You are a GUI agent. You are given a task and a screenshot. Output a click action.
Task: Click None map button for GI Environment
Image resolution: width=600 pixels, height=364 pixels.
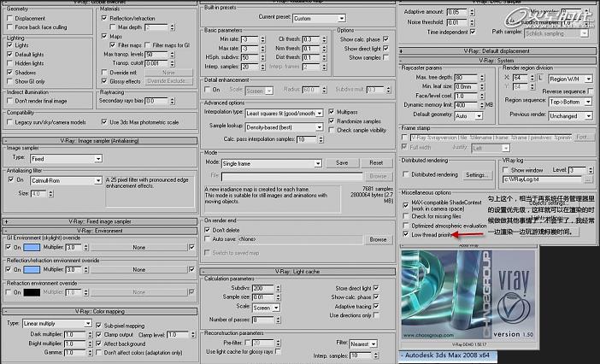[139, 248]
